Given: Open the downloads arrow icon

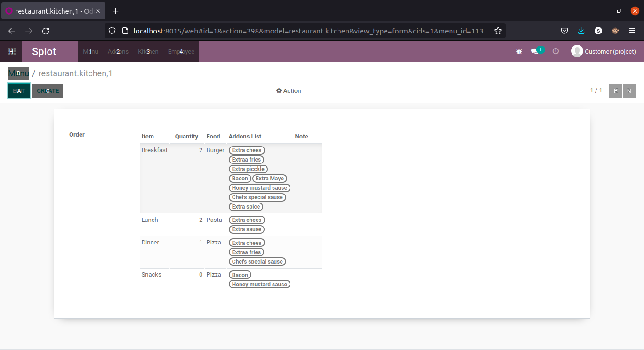Looking at the screenshot, I should point(581,30).
